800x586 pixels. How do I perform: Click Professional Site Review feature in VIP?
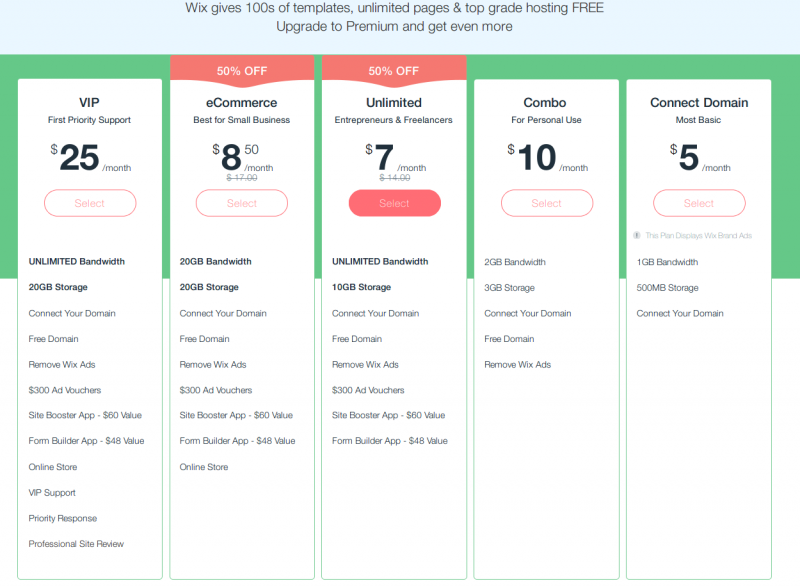tap(76, 544)
